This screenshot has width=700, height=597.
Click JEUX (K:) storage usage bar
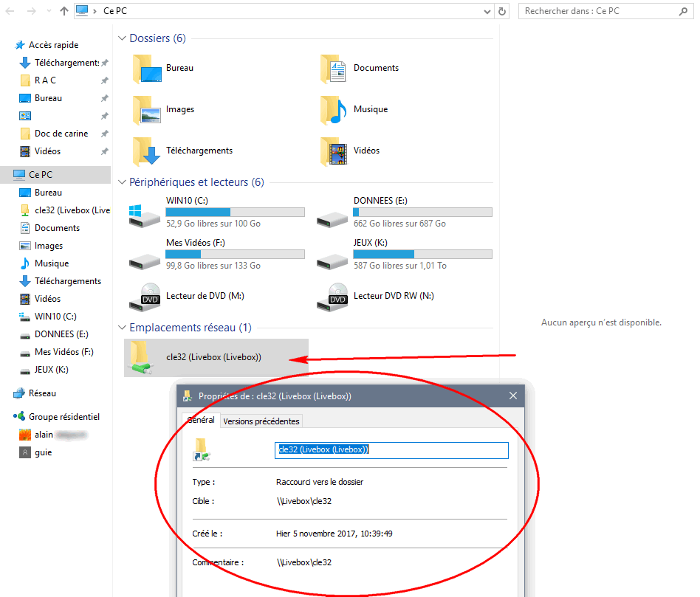tap(423, 255)
